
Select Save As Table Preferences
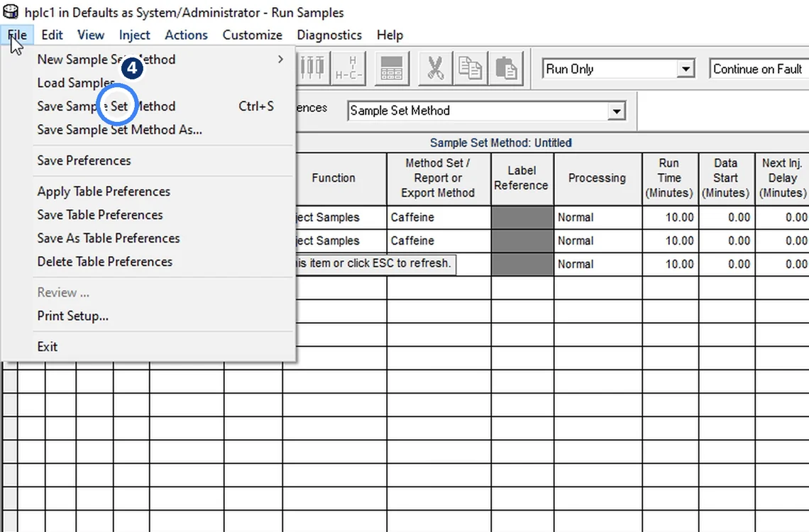(x=149, y=238)
